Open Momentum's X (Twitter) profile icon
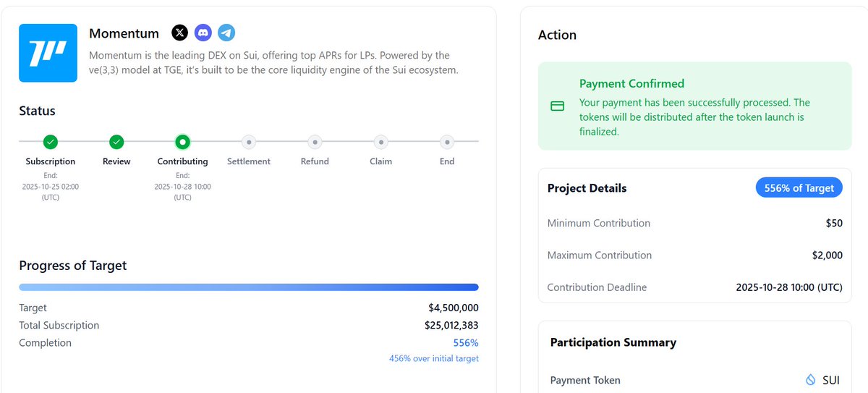868x393 pixels. coord(180,33)
